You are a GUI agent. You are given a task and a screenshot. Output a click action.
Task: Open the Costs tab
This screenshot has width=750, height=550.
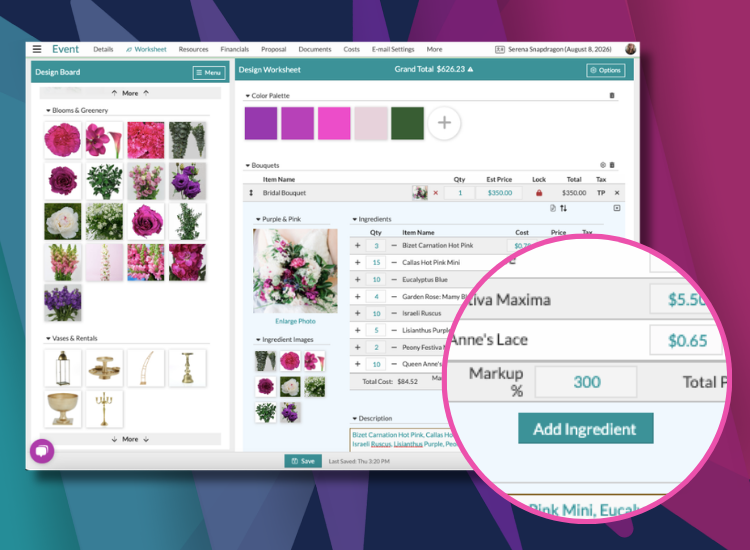(352, 49)
